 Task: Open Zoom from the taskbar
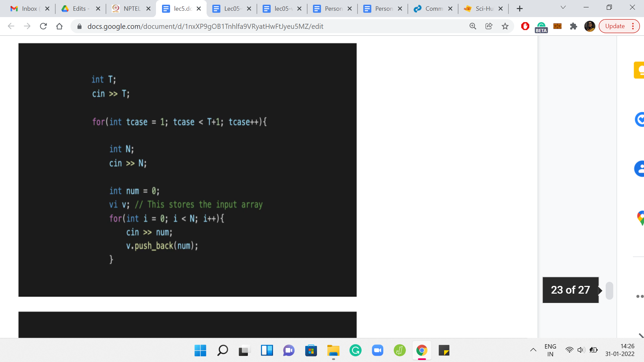[378, 351]
